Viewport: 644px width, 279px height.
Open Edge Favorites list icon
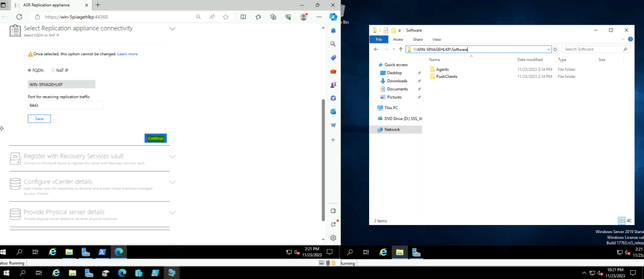pyautogui.click(x=258, y=17)
